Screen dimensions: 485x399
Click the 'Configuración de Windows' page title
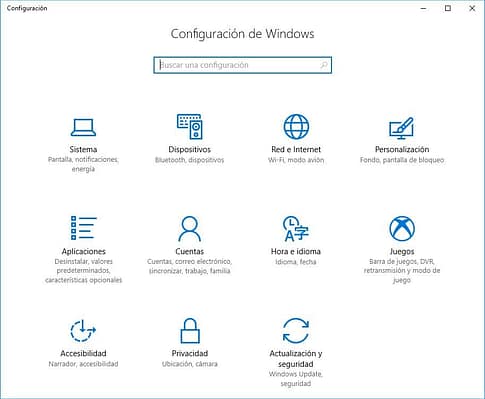[x=242, y=34]
